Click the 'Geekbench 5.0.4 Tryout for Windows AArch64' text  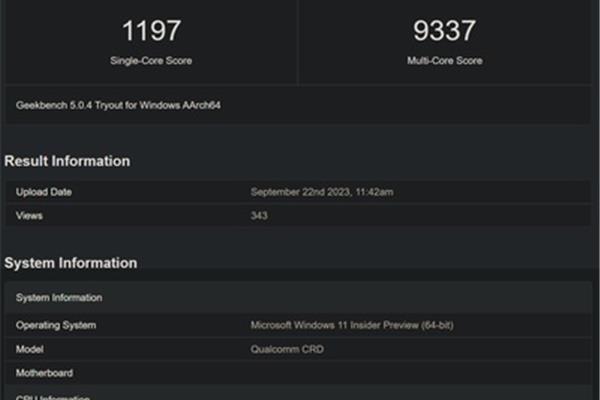tap(118, 105)
